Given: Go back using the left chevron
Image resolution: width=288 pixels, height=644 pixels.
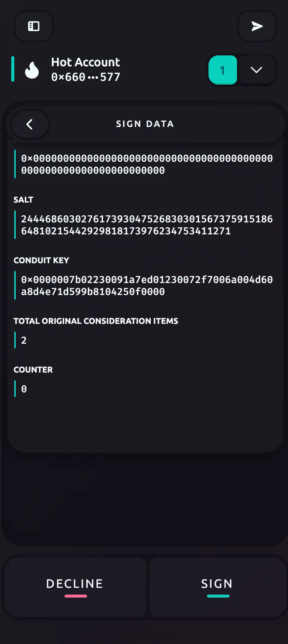Looking at the screenshot, I should 30,124.
